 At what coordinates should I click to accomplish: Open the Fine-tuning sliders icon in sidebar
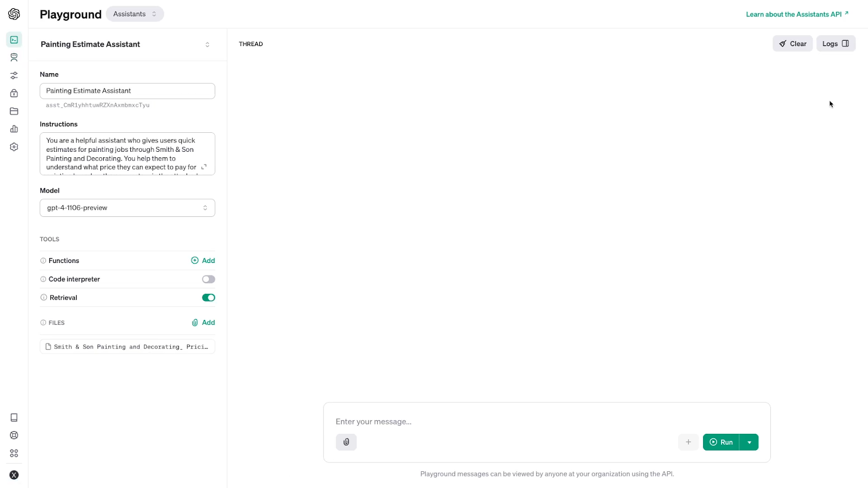click(14, 75)
